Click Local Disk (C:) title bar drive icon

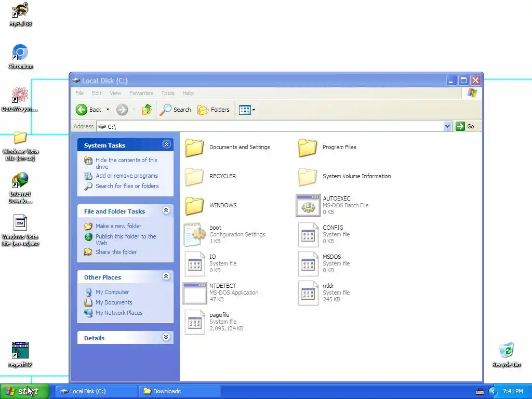(76, 81)
